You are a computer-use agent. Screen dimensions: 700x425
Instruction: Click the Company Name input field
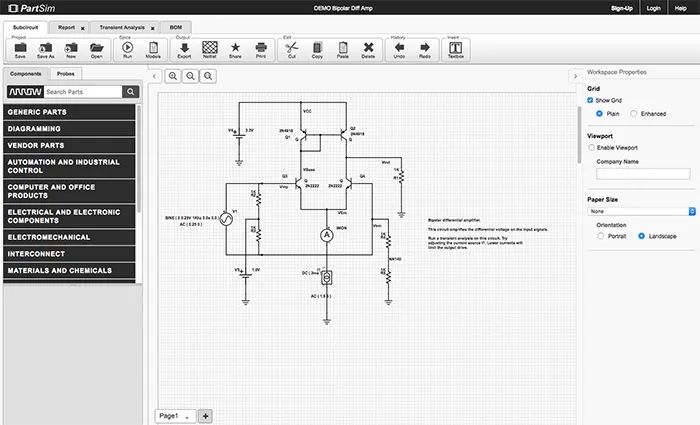tap(642, 174)
